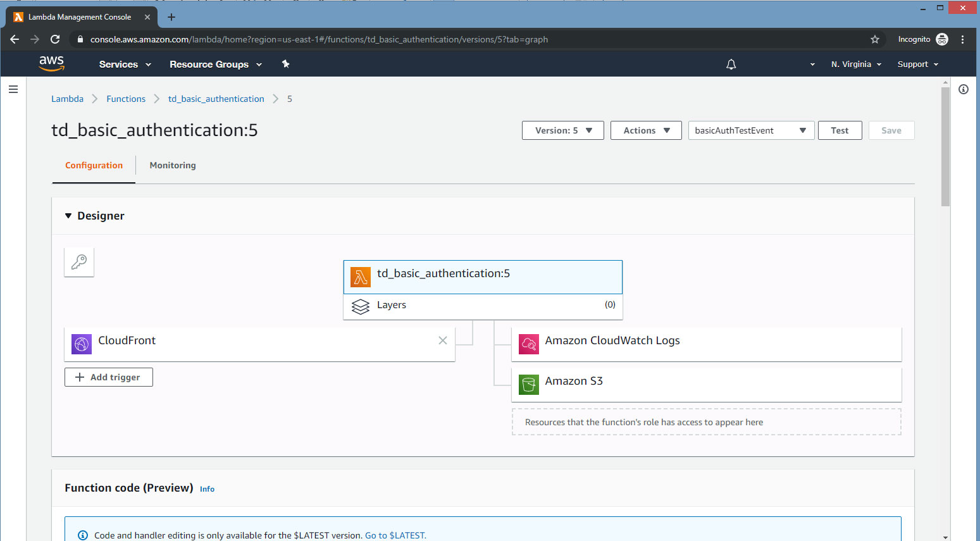The height and width of the screenshot is (541, 980).
Task: Open the pin shortcuts icon
Action: pos(285,64)
